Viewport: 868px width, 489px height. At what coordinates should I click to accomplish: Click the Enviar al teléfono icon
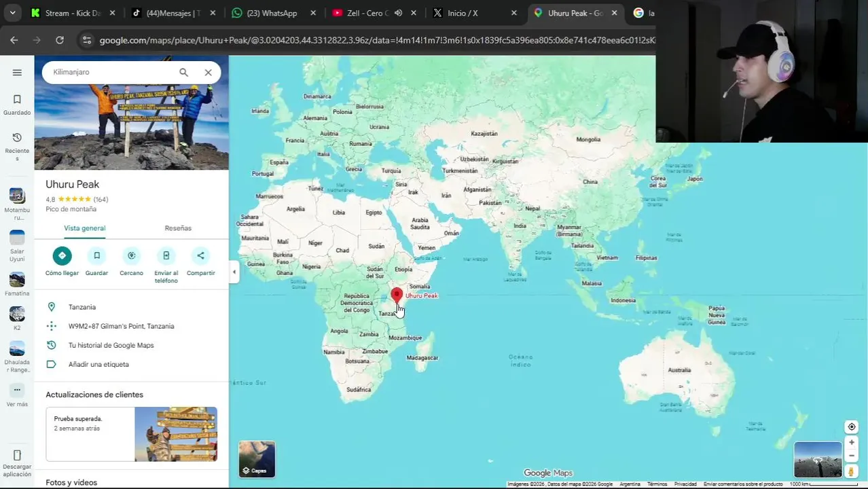pos(166,255)
